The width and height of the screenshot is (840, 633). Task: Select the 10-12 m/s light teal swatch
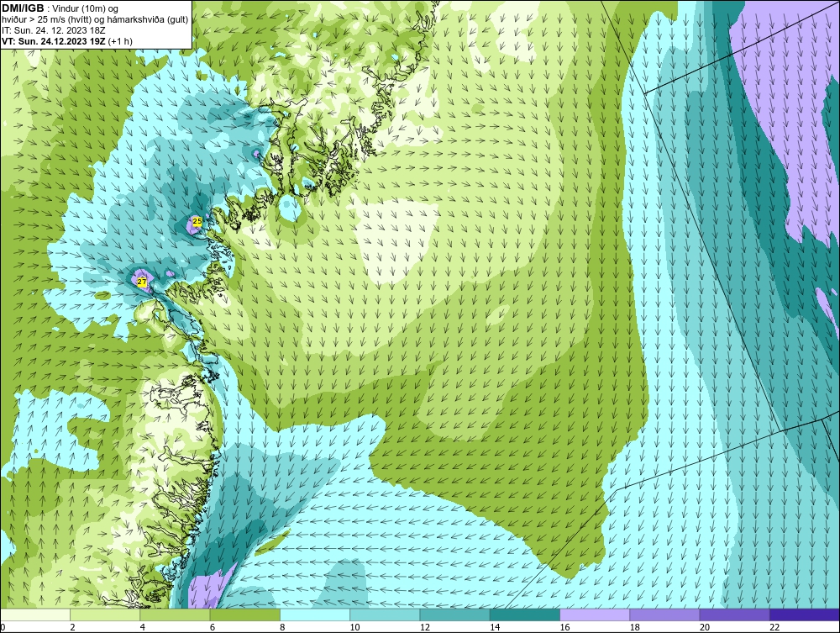tap(385, 615)
